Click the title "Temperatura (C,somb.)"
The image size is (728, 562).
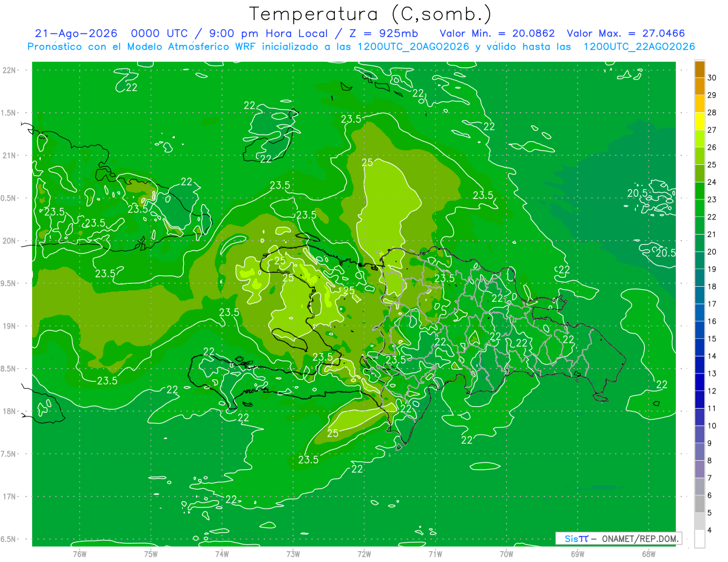click(371, 14)
